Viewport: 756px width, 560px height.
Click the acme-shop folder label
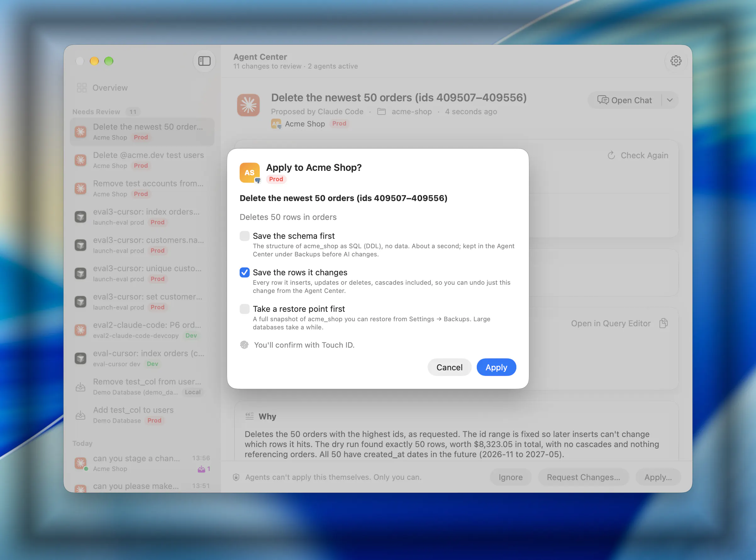point(411,111)
